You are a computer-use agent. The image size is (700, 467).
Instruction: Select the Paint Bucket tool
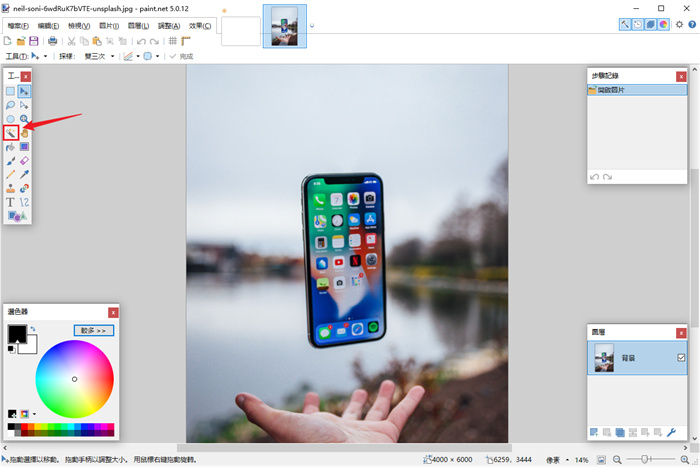10,146
